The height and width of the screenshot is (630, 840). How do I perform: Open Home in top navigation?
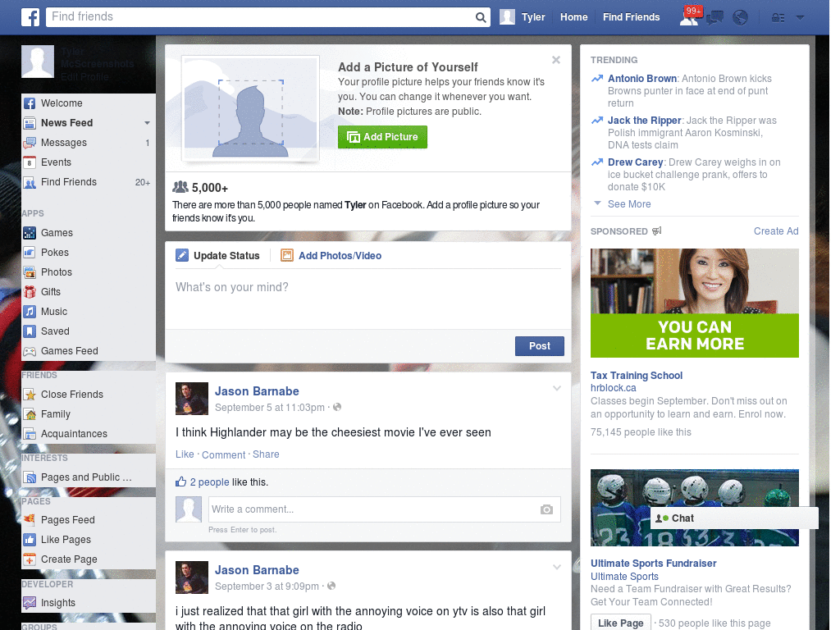(573, 17)
